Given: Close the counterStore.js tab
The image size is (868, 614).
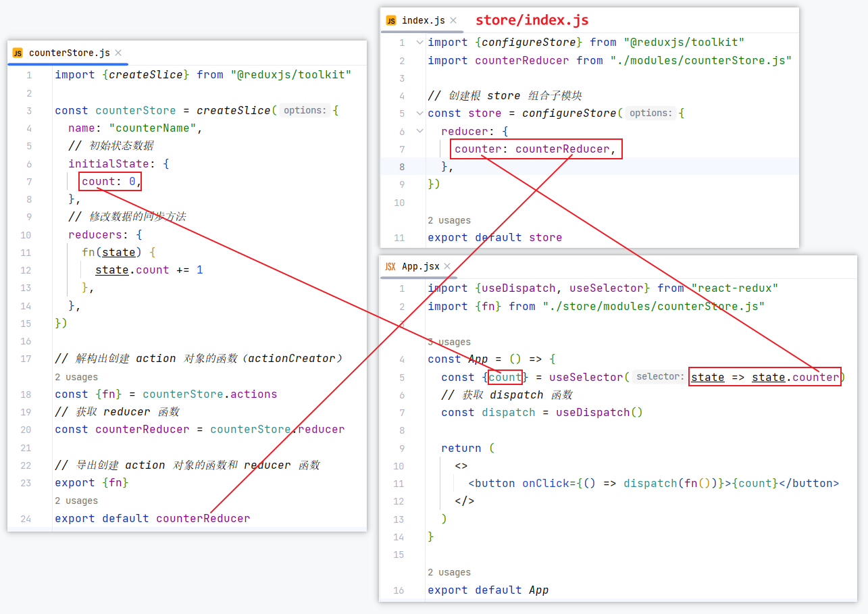Looking at the screenshot, I should (x=118, y=53).
